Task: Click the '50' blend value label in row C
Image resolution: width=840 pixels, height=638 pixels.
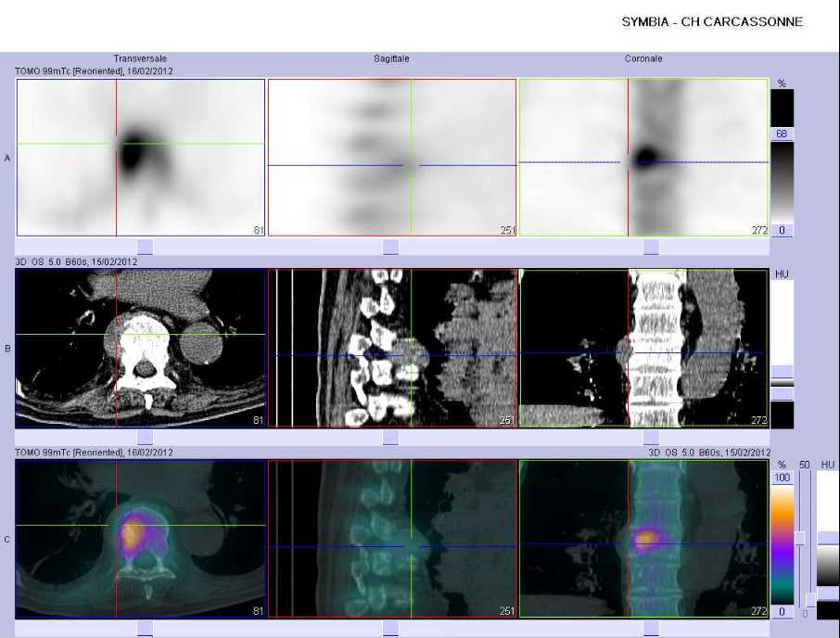Action: click(804, 465)
